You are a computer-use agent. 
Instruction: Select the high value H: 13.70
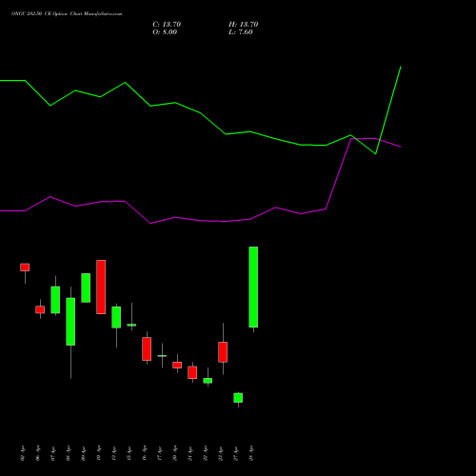click(244, 25)
